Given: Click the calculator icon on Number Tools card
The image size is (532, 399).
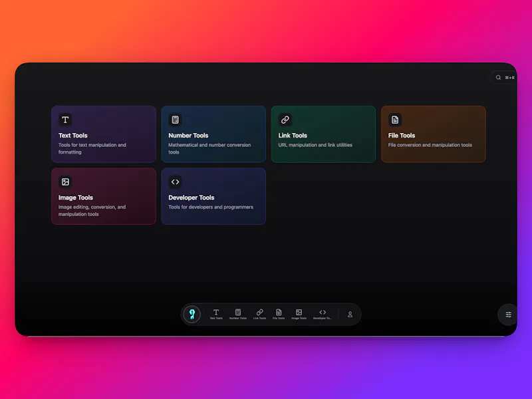Looking at the screenshot, I should tap(175, 120).
